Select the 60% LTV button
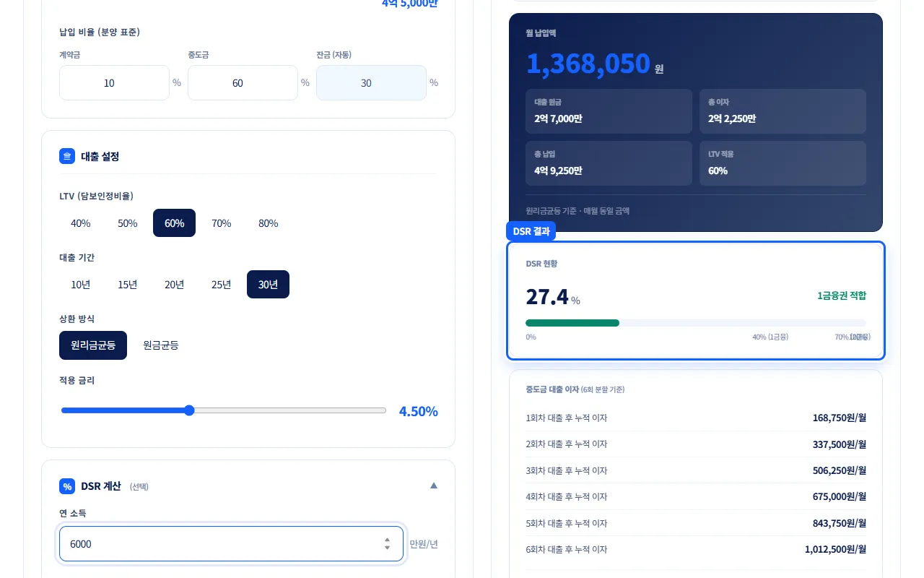924x578 pixels. [x=175, y=223]
